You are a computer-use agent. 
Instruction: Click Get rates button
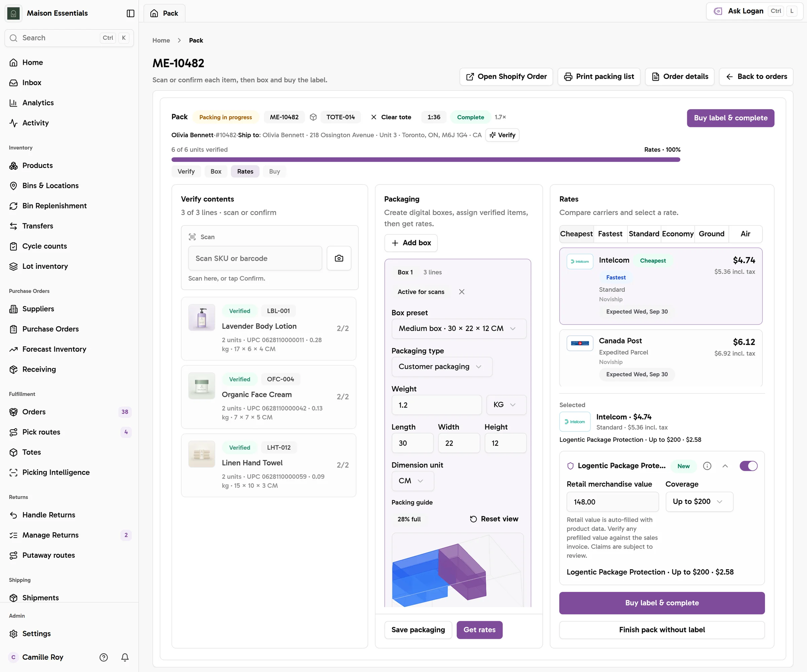pos(479,630)
